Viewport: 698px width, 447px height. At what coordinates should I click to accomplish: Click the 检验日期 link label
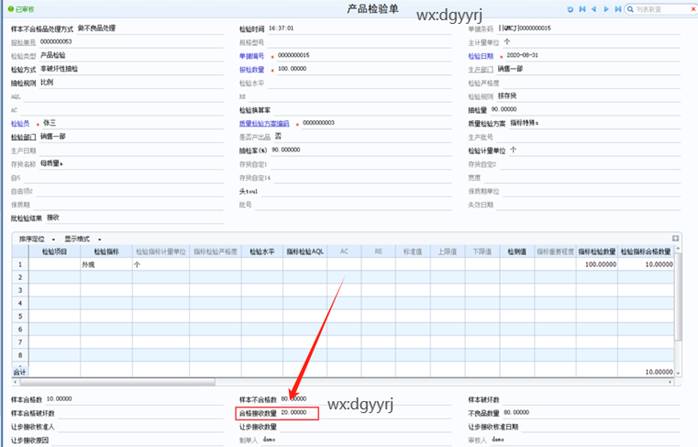click(x=481, y=55)
